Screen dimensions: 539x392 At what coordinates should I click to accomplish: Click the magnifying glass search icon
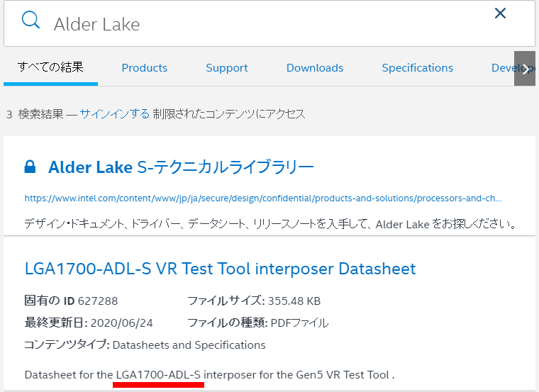(30, 20)
